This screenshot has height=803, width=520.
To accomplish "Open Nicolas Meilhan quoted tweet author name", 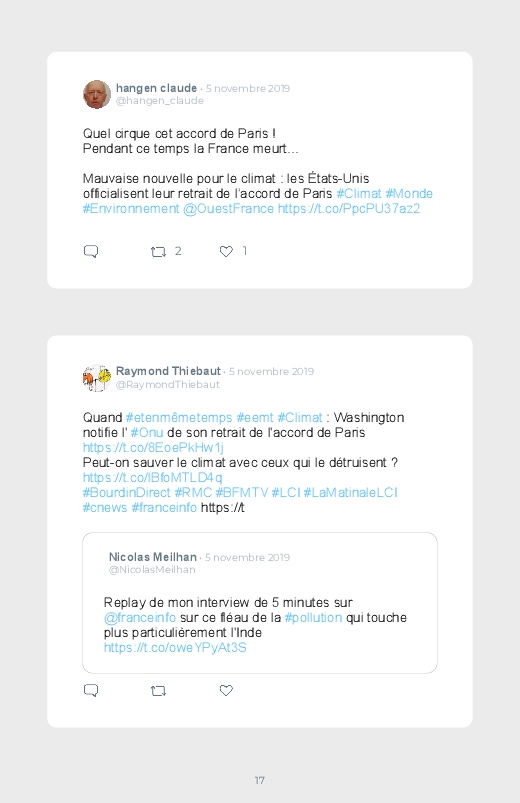I will [x=153, y=557].
